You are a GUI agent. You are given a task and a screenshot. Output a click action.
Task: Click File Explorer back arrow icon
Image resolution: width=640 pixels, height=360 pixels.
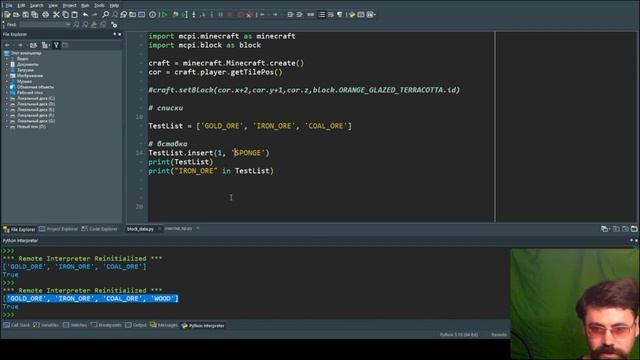[7, 45]
